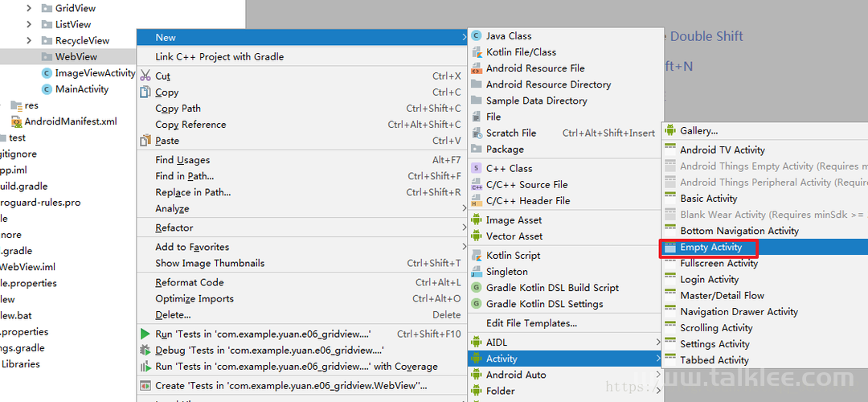Click the Kotlin Script icon
Image resolution: width=868 pixels, height=402 pixels.
476,255
